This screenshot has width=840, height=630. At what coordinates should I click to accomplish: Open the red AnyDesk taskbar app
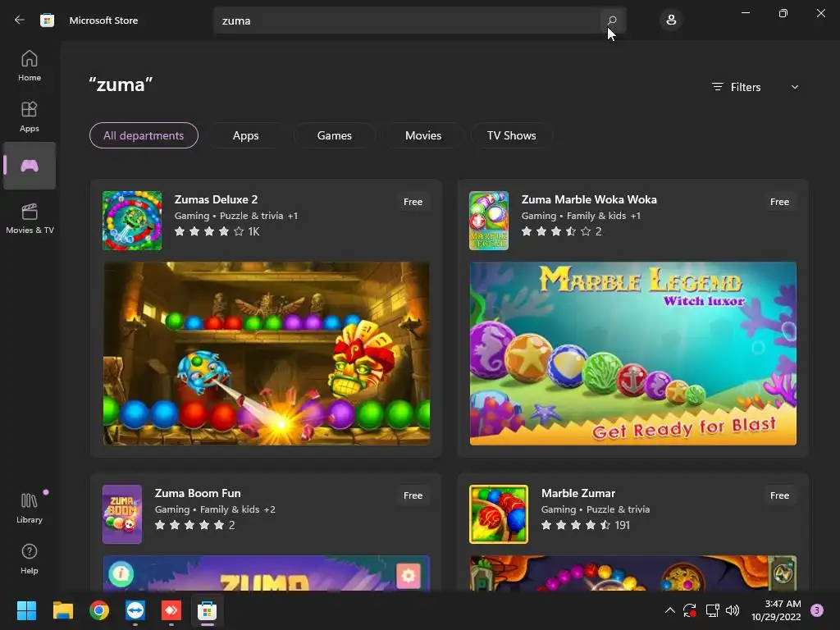click(x=171, y=610)
